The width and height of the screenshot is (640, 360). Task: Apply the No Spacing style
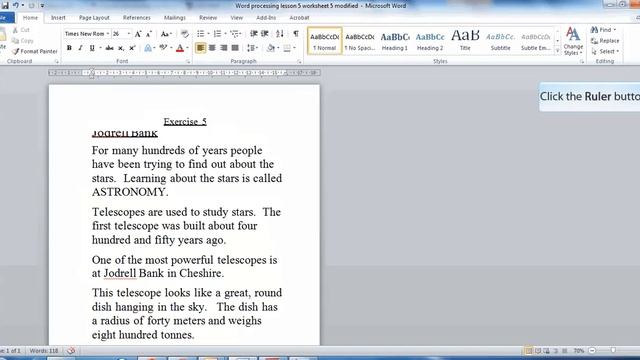[360, 41]
